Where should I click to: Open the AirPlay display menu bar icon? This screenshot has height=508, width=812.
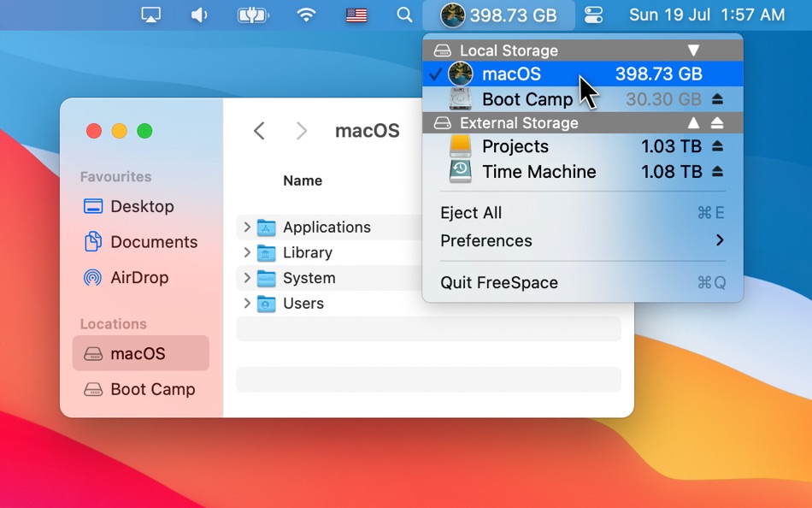(x=150, y=15)
